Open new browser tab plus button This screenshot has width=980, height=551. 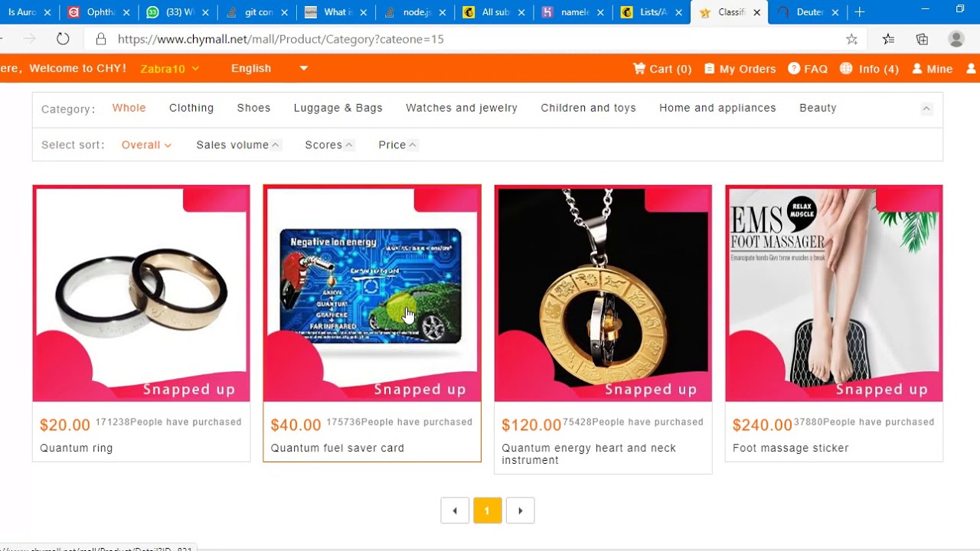coord(860,12)
